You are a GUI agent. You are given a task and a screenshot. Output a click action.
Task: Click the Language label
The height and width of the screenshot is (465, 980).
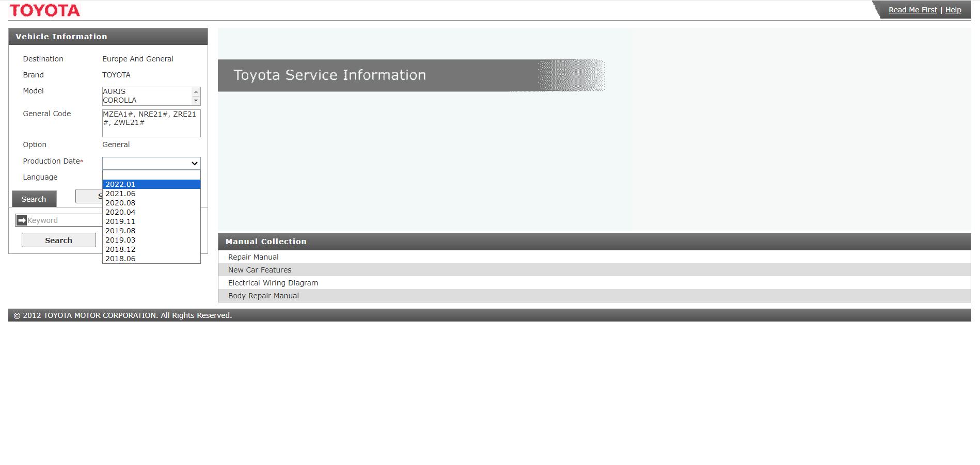coord(40,177)
